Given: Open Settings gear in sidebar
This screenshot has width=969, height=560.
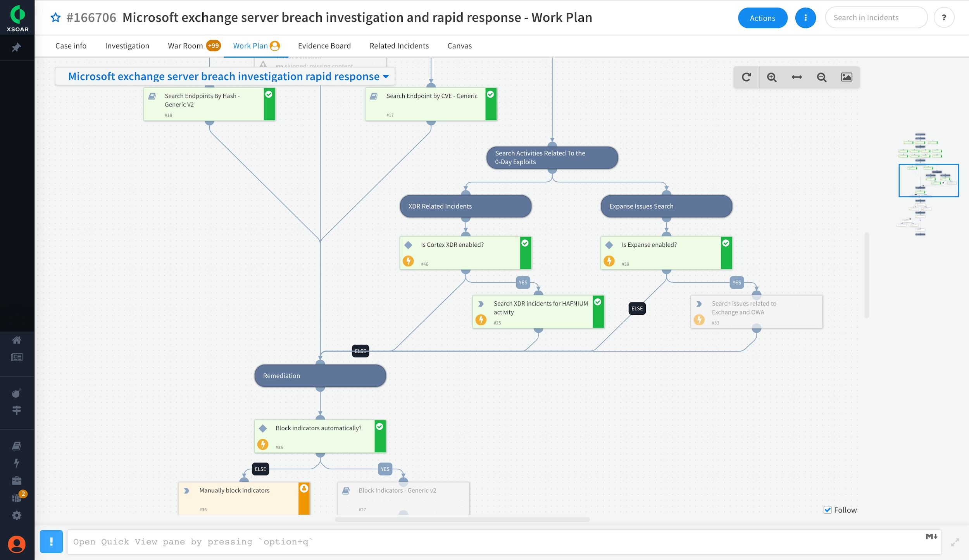Looking at the screenshot, I should coord(17,515).
